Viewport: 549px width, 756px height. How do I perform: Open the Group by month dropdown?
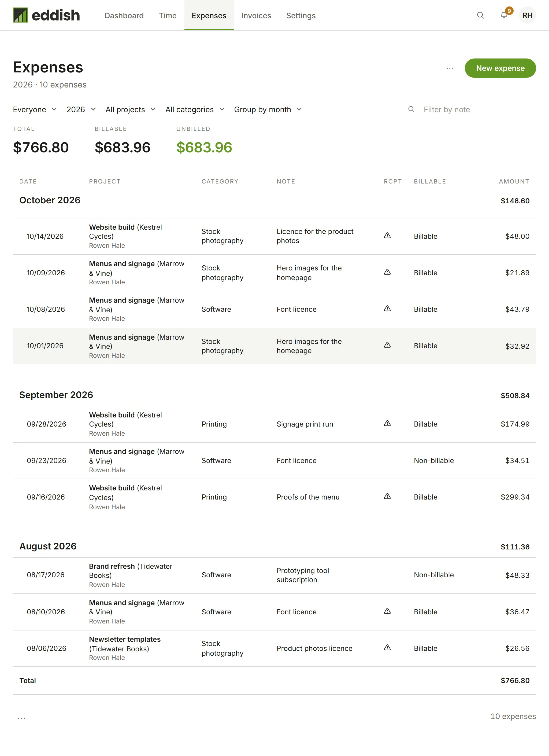(268, 110)
